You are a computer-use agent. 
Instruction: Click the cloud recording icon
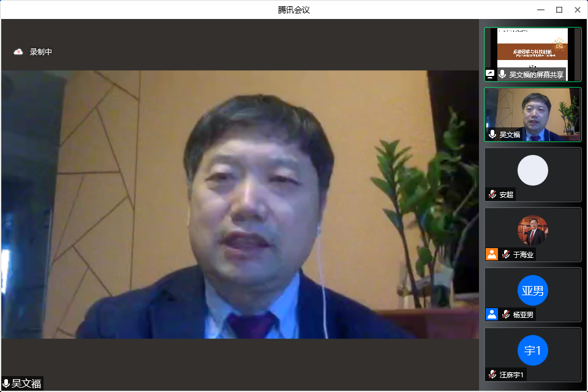tap(18, 52)
